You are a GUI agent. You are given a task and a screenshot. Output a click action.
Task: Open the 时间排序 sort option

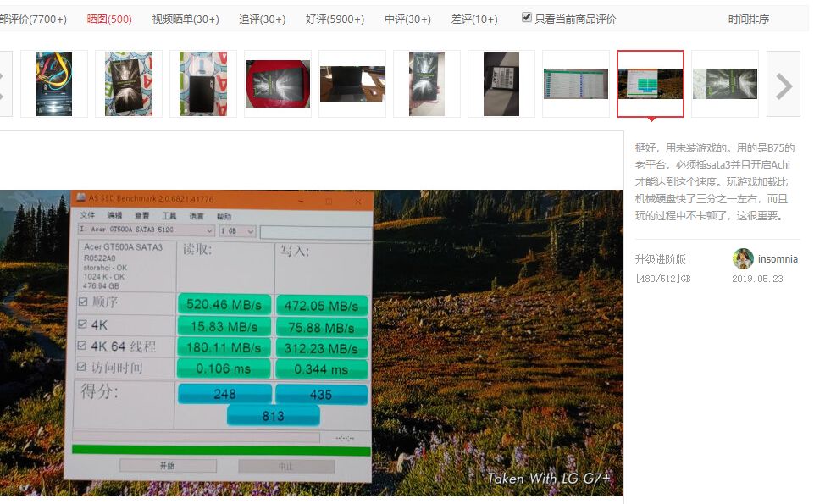[x=748, y=19]
